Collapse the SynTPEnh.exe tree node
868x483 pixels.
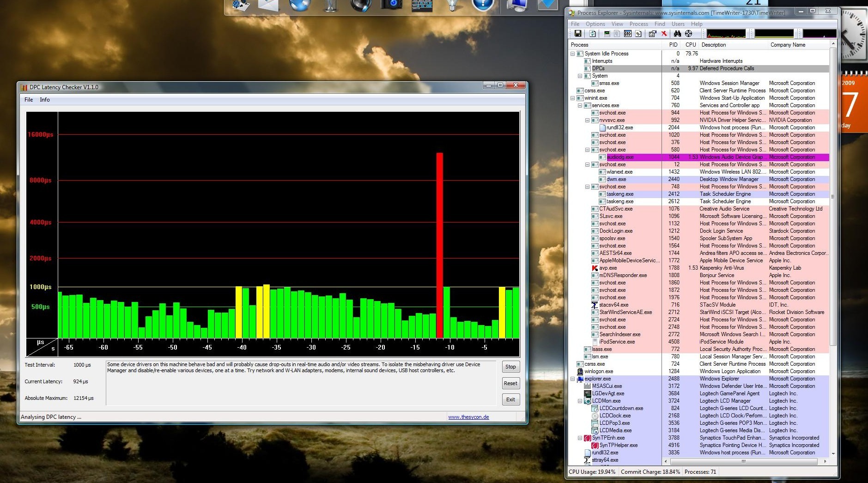click(x=580, y=438)
